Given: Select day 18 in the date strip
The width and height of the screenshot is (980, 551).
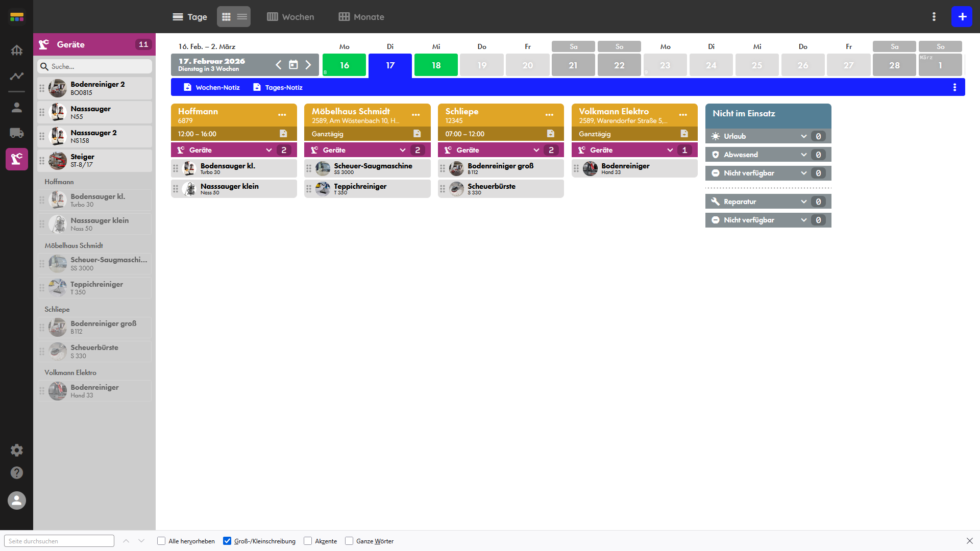Looking at the screenshot, I should 436,65.
